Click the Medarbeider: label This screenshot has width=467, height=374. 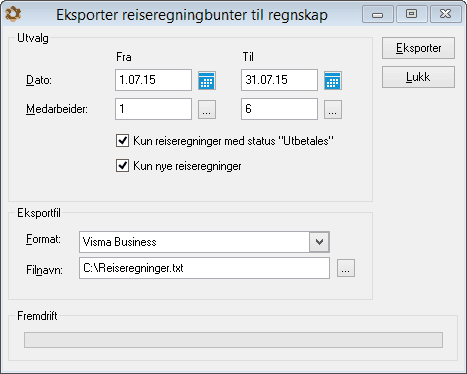point(57,109)
